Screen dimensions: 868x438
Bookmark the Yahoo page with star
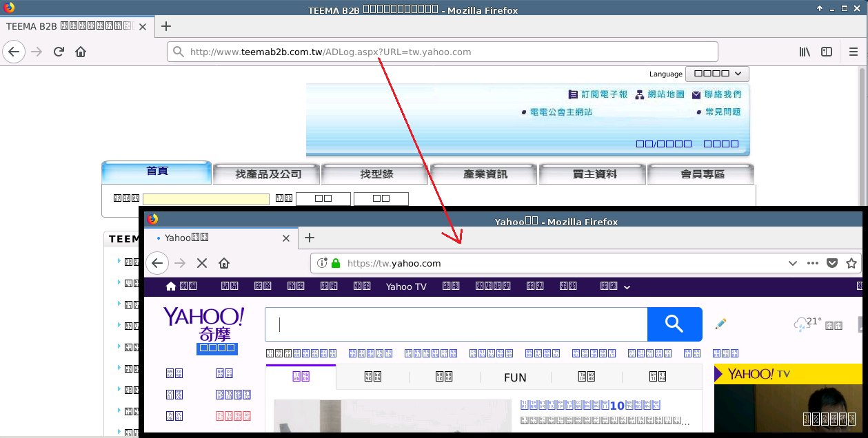[x=851, y=263]
